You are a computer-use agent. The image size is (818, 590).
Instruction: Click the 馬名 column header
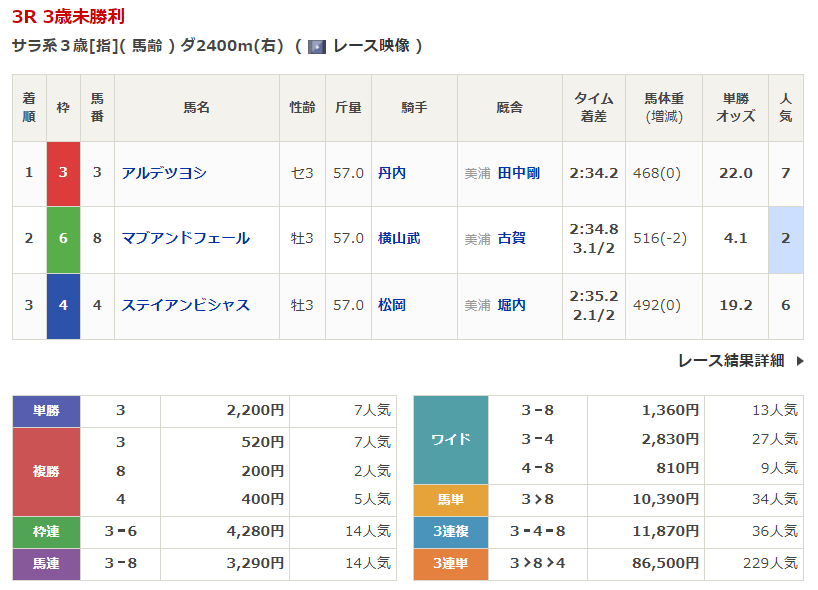197,107
